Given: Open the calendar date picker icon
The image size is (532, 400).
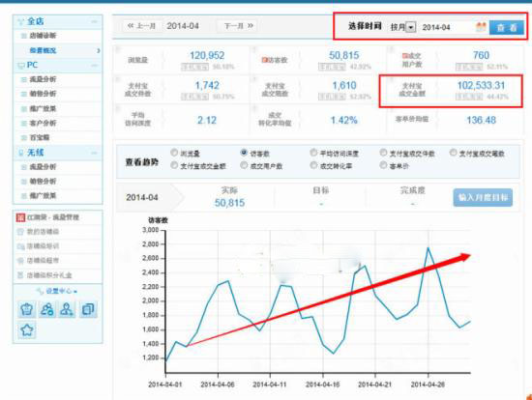Looking at the screenshot, I should click(x=481, y=27).
